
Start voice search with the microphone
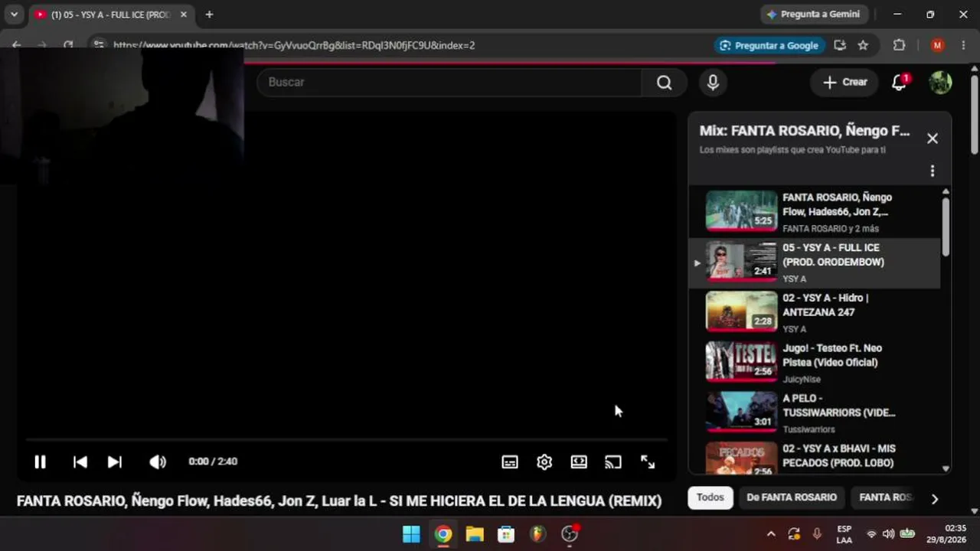click(x=713, y=83)
